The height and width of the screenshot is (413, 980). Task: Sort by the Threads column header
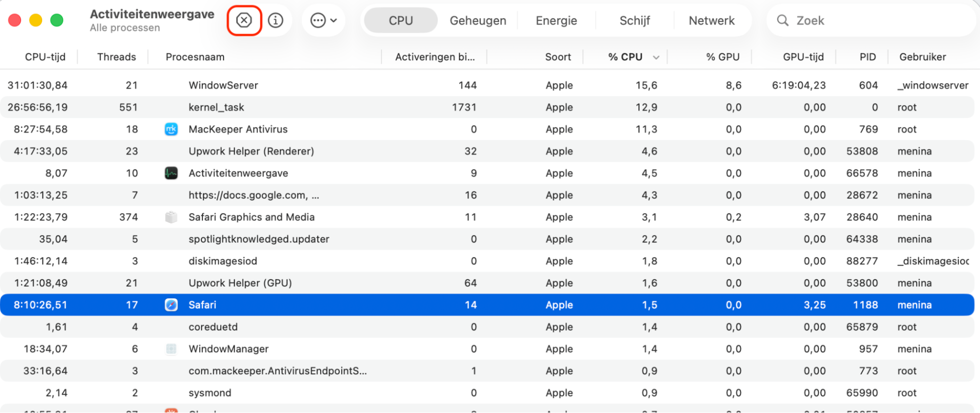[117, 57]
